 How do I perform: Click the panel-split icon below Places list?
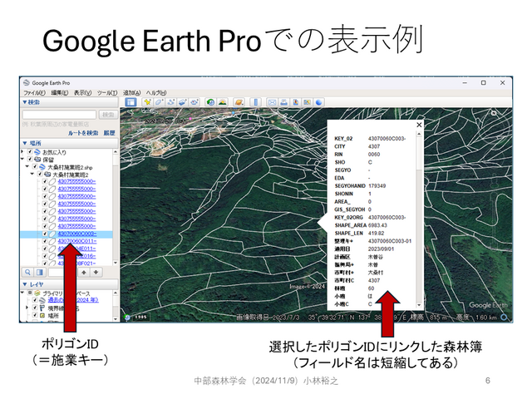coord(39,272)
